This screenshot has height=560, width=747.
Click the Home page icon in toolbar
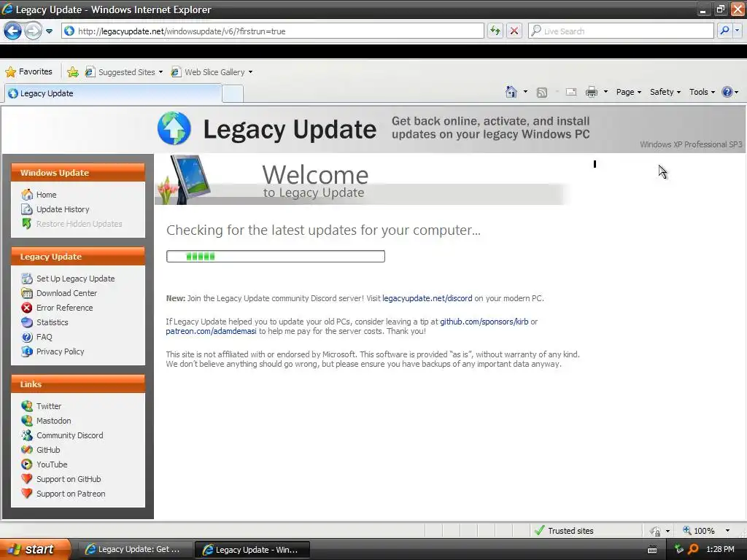pos(511,92)
